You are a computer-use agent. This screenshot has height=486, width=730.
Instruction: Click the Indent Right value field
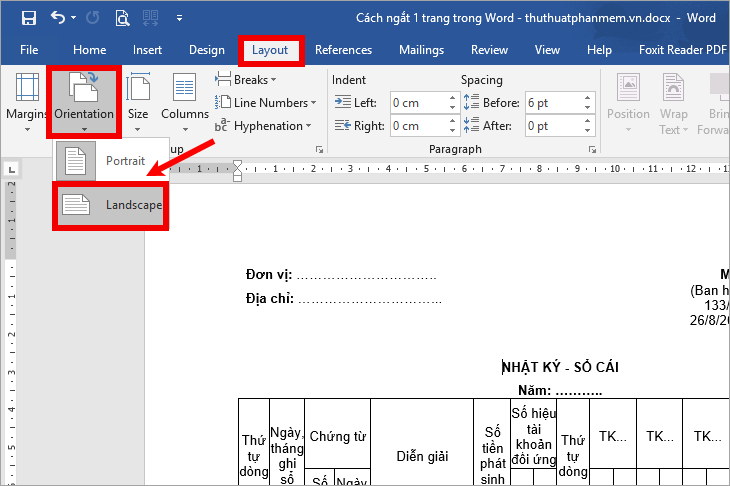pyautogui.click(x=419, y=126)
